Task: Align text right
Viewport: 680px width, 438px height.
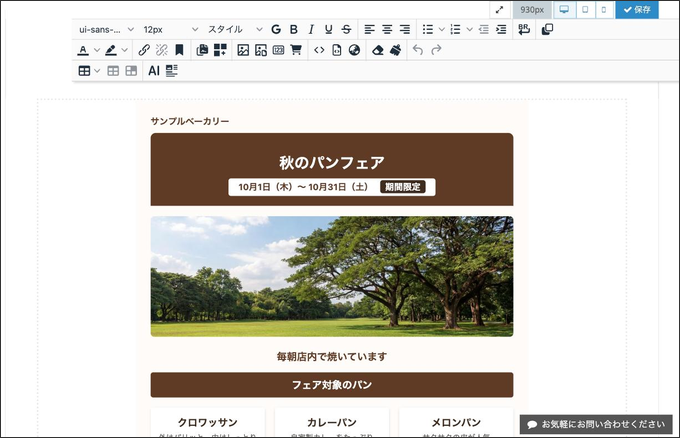Action: click(x=405, y=29)
